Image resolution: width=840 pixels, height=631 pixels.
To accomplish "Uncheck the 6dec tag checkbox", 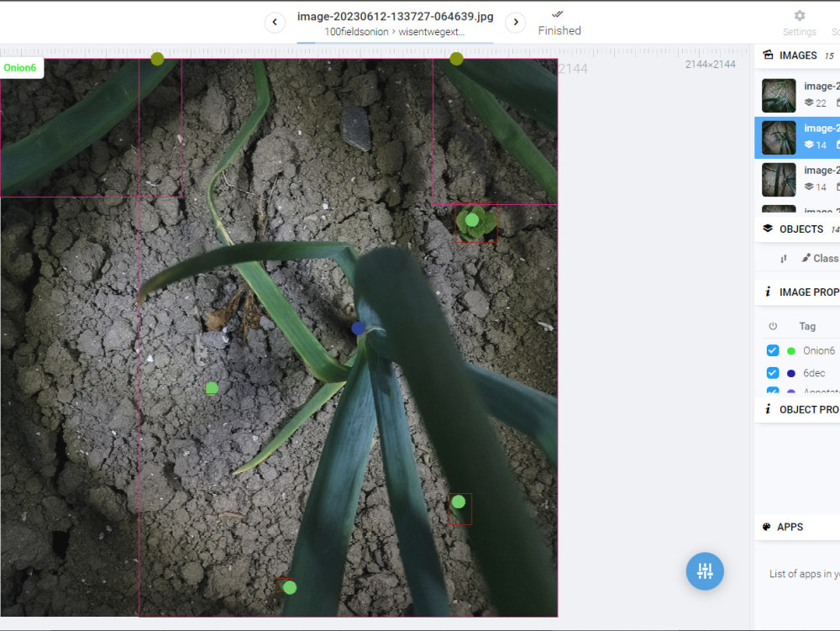I will [773, 373].
